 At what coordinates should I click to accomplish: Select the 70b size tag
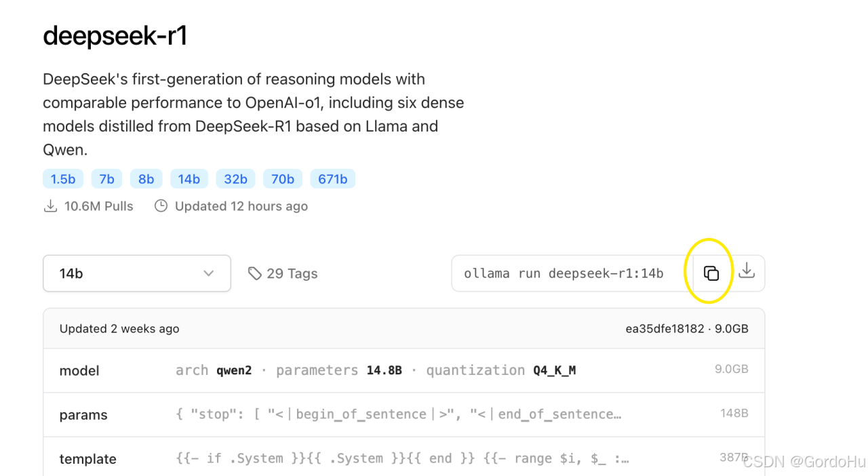click(283, 179)
